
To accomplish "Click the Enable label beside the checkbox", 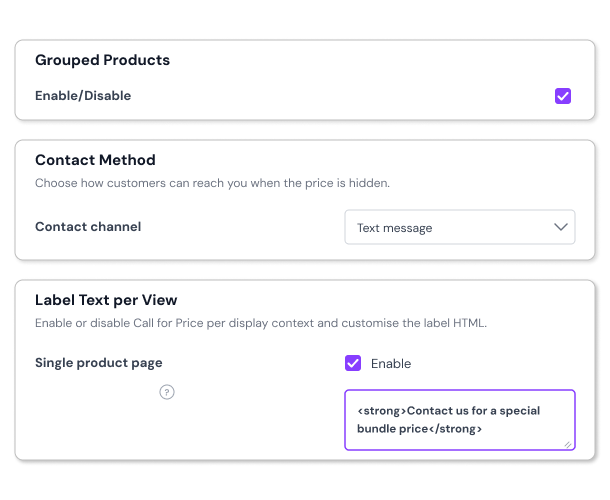I will click(x=391, y=363).
